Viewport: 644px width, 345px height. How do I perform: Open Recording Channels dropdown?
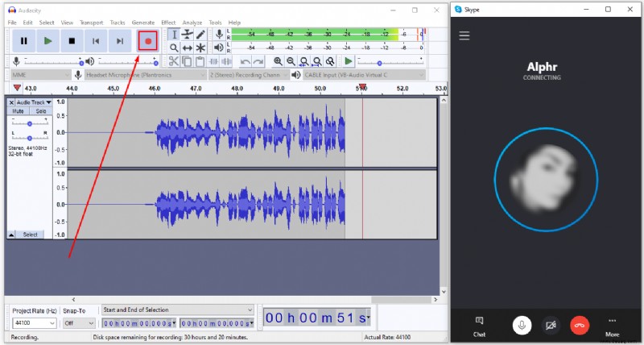pyautogui.click(x=249, y=75)
